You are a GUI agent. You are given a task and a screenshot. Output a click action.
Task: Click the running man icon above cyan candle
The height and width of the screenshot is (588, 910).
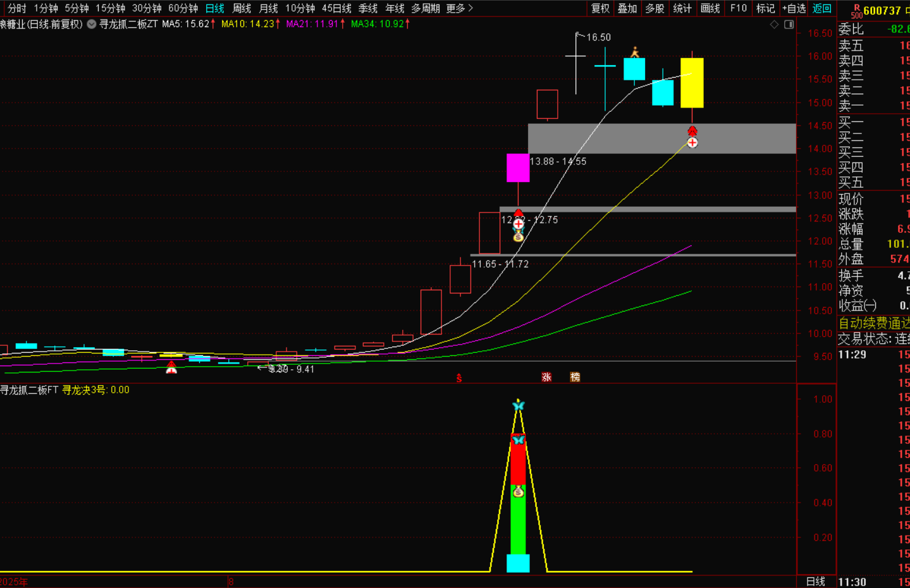point(635,52)
